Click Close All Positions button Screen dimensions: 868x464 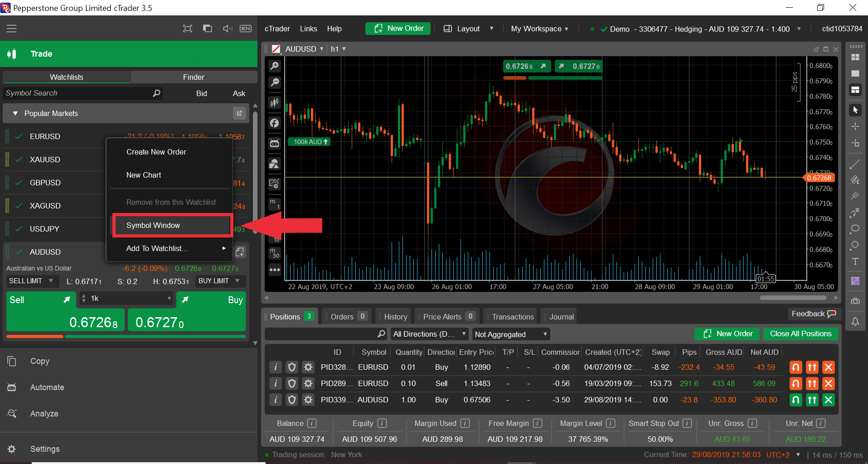click(x=801, y=334)
